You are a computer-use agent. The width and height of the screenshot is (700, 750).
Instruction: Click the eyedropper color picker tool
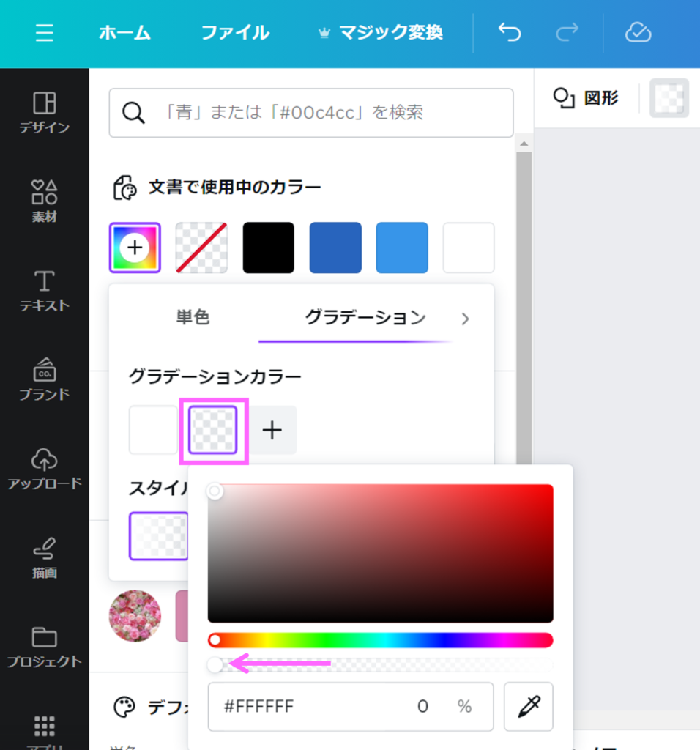(x=529, y=706)
